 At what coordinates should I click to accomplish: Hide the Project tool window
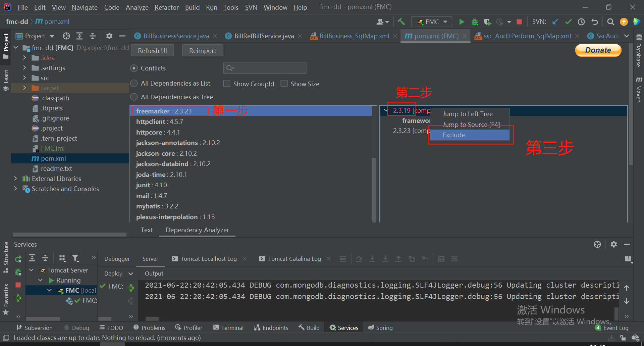pos(122,36)
